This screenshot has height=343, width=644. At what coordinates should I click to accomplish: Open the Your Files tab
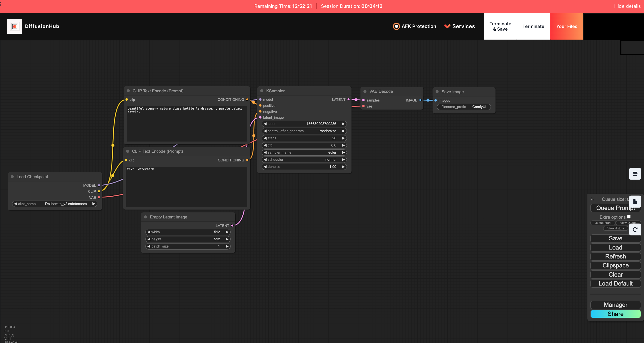566,26
